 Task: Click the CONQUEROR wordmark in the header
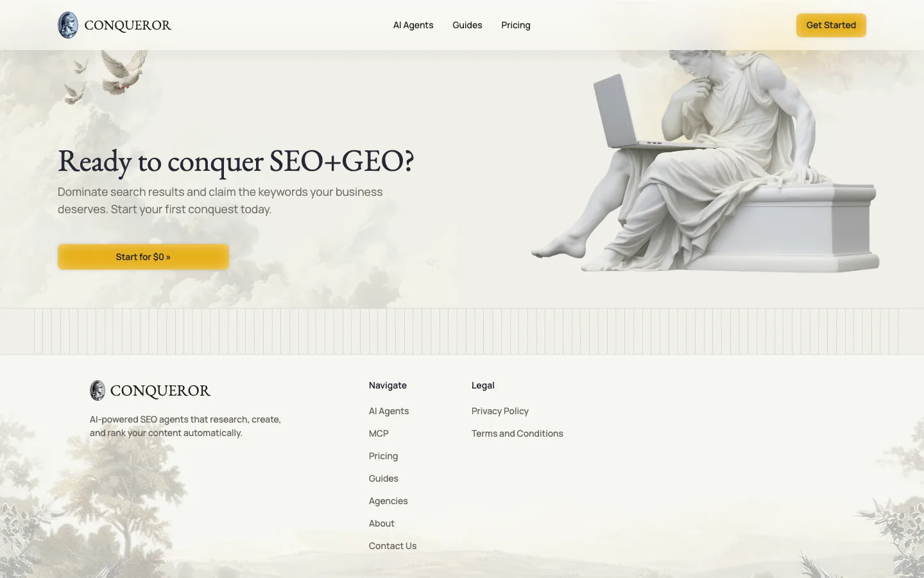coord(128,26)
